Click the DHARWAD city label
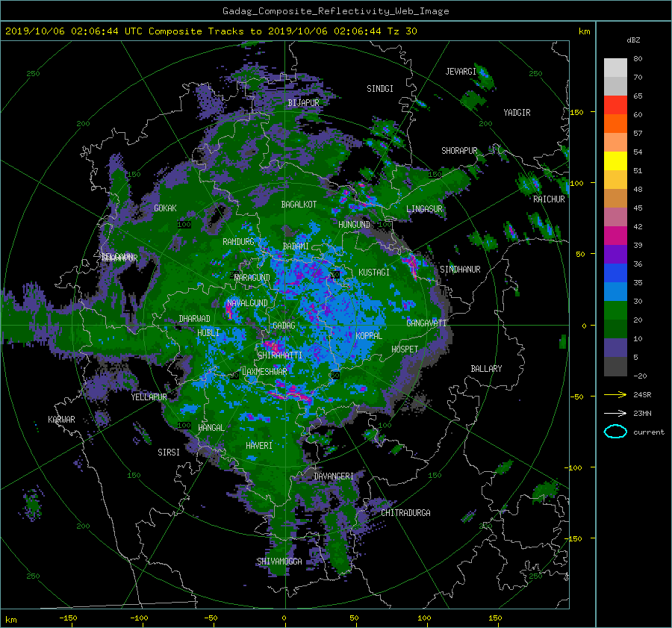Image resolution: width=672 pixels, height=628 pixels. tap(195, 319)
